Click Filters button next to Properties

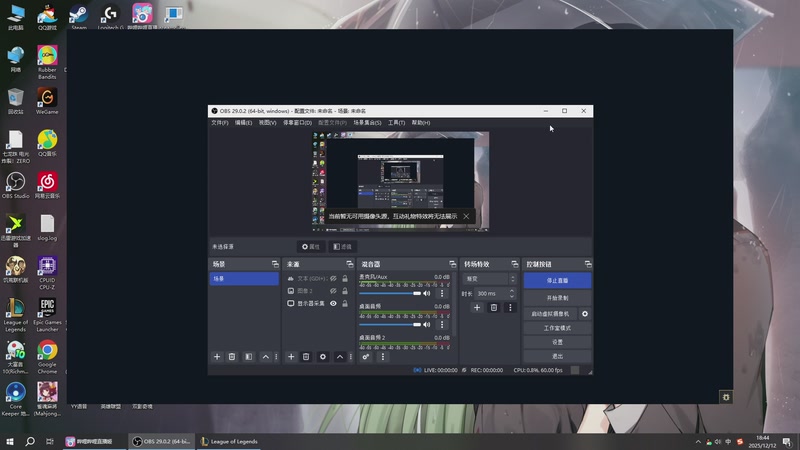342,246
